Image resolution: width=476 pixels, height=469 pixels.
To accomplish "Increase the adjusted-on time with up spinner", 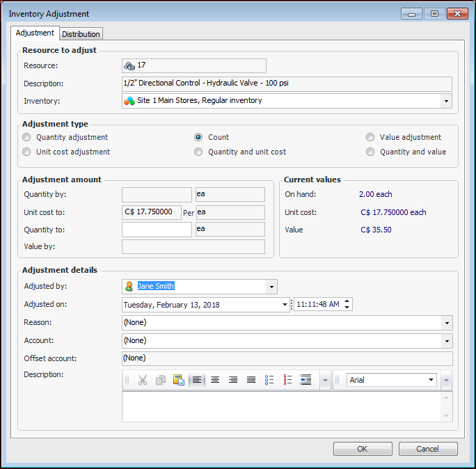I will 348,301.
